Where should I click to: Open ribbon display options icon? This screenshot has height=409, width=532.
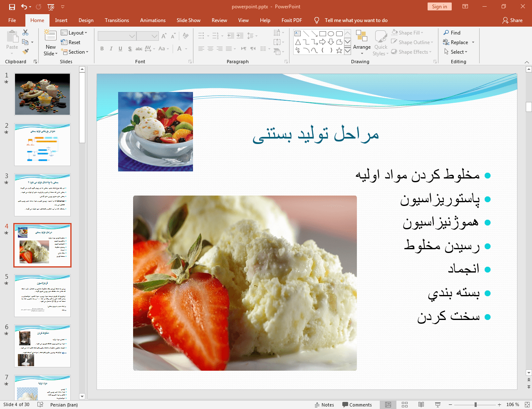465,7
